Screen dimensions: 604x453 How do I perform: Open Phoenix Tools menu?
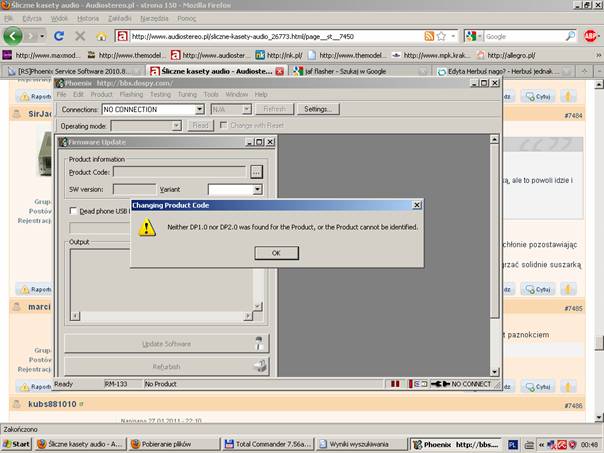[x=211, y=94]
